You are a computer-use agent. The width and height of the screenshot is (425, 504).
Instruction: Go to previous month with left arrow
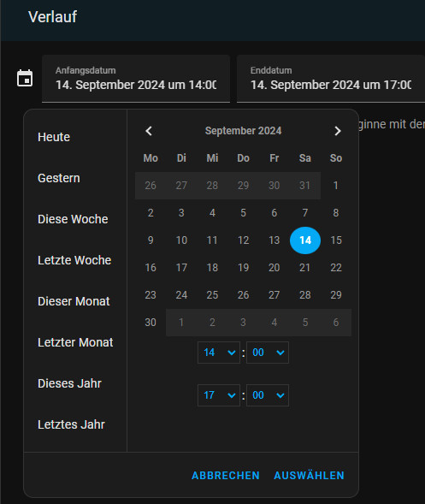(149, 131)
